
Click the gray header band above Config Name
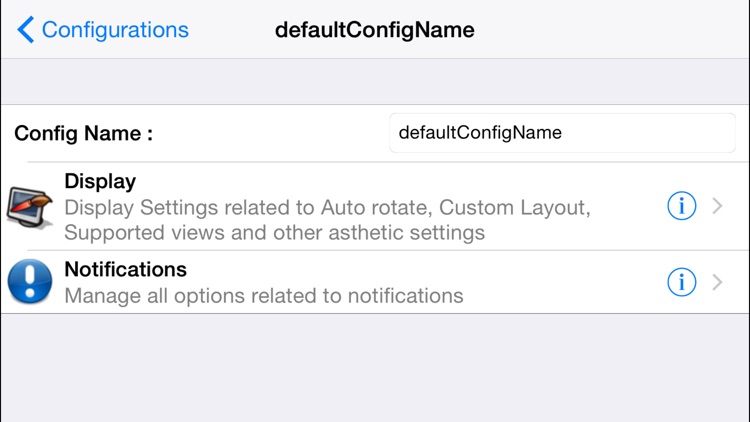pos(375,81)
